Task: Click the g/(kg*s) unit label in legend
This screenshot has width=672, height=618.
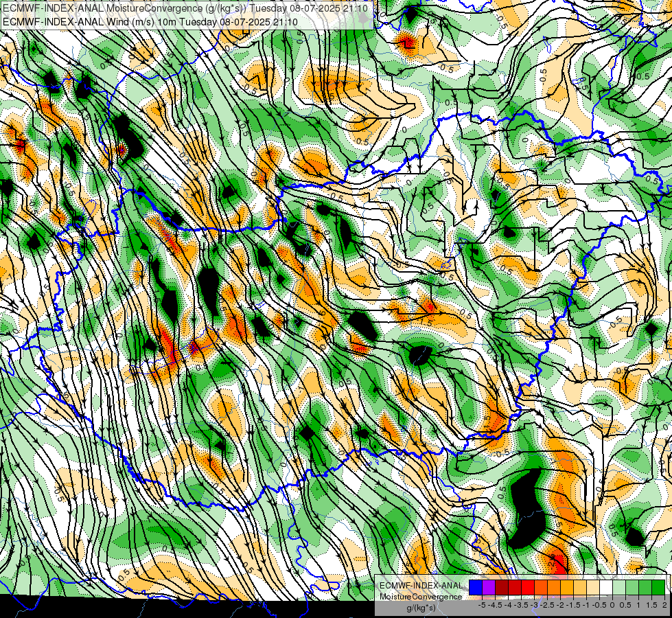Action: coord(421,608)
